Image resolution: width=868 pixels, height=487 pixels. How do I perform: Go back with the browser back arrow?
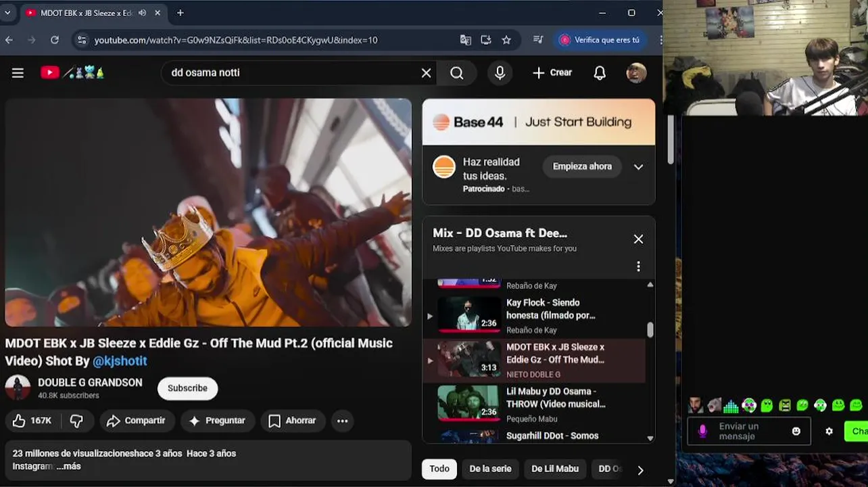tap(9, 40)
